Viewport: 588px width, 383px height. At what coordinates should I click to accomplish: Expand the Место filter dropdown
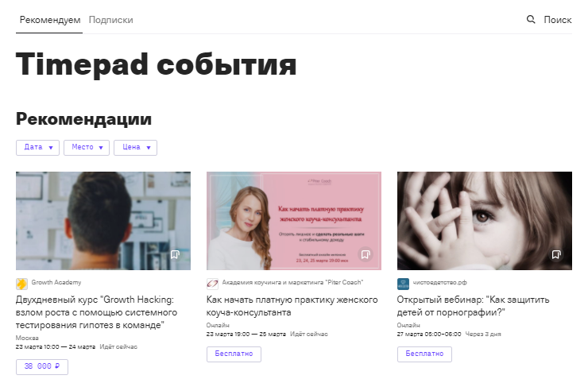click(87, 148)
